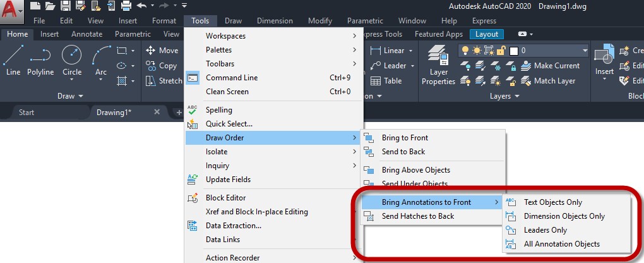The width and height of the screenshot is (644, 263).
Task: Switch to the Annotate ribbon tab
Action: tap(86, 34)
